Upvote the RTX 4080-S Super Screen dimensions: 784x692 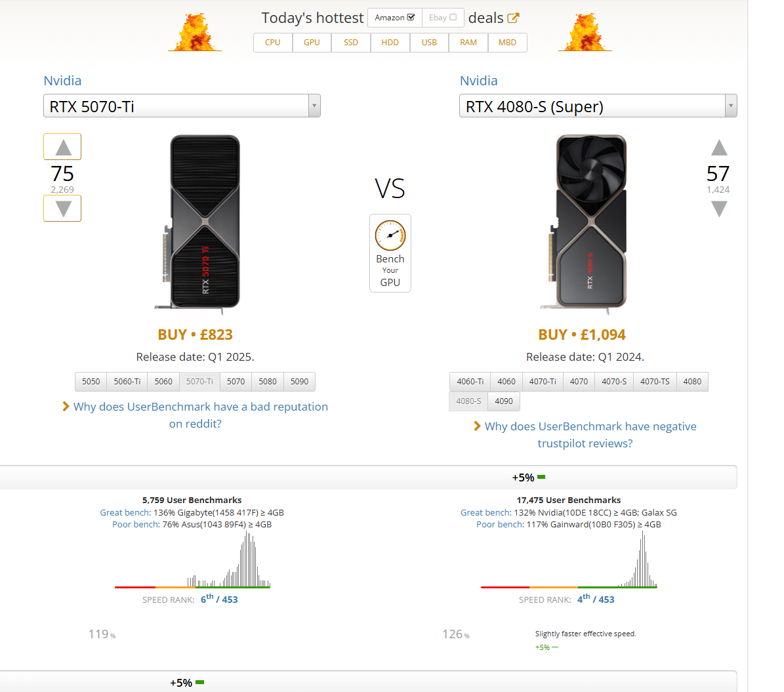point(719,148)
